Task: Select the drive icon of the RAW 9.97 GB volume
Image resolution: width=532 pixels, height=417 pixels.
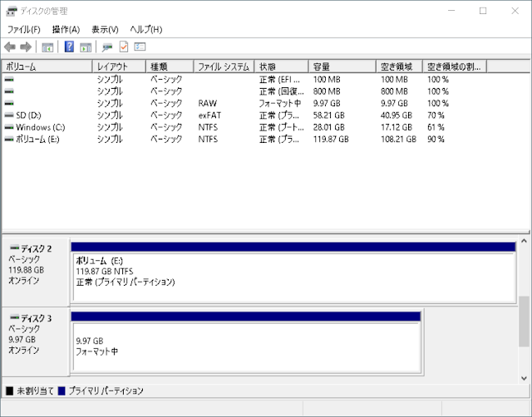Action: (9, 103)
